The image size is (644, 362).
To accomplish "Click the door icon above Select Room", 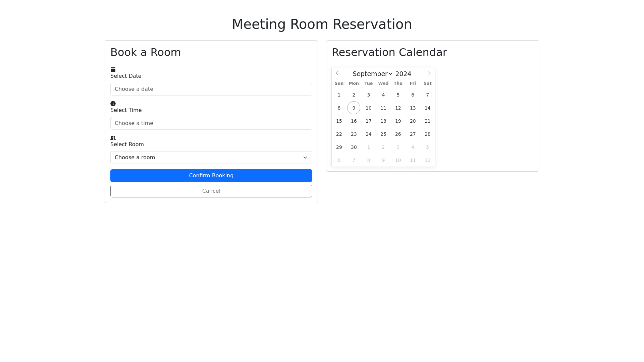I will click(x=113, y=138).
